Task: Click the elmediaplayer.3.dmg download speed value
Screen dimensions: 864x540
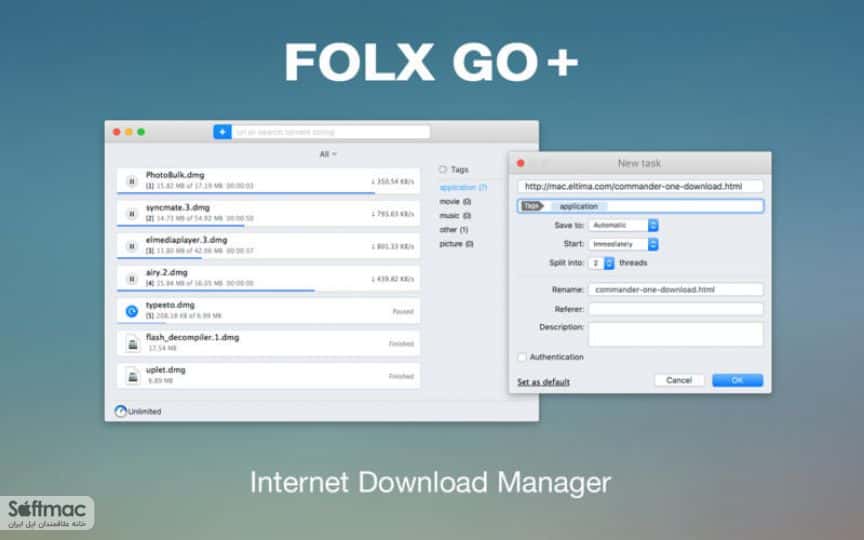Action: coord(393,246)
